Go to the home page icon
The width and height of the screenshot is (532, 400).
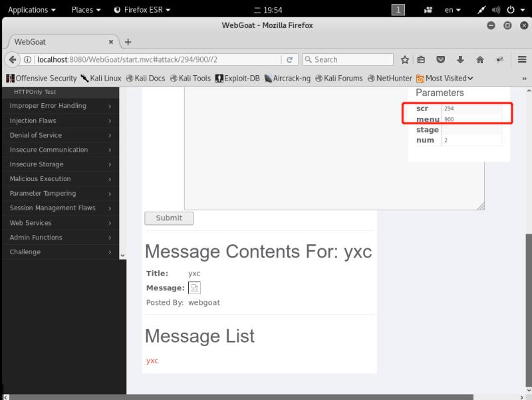point(479,60)
